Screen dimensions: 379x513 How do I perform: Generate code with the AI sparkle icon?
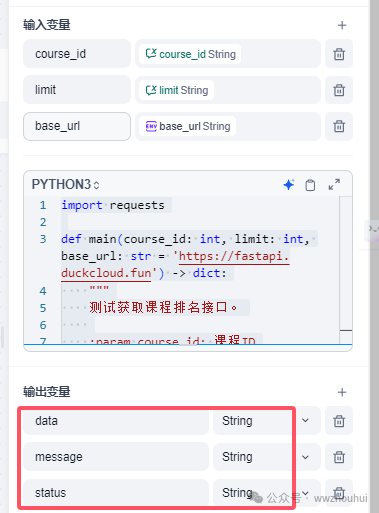coord(289,185)
